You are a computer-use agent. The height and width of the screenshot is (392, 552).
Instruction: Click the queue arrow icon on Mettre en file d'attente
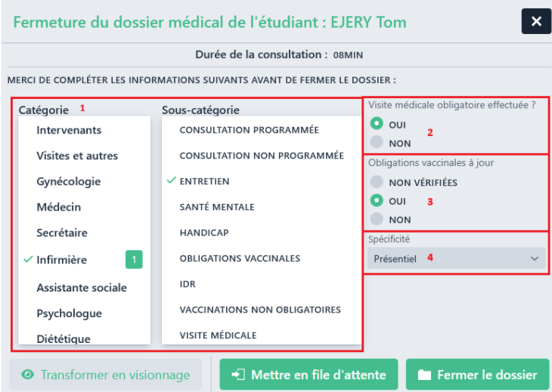(x=238, y=375)
